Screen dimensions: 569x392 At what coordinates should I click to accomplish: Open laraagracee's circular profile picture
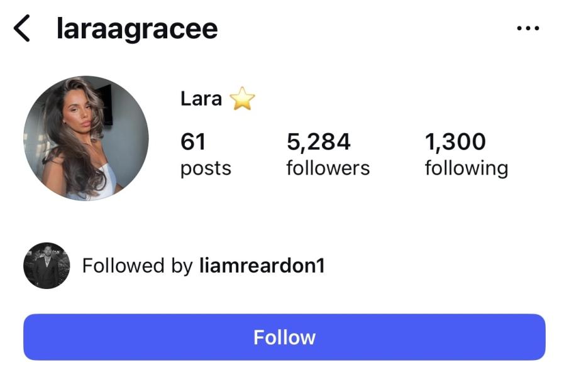pyautogui.click(x=86, y=138)
